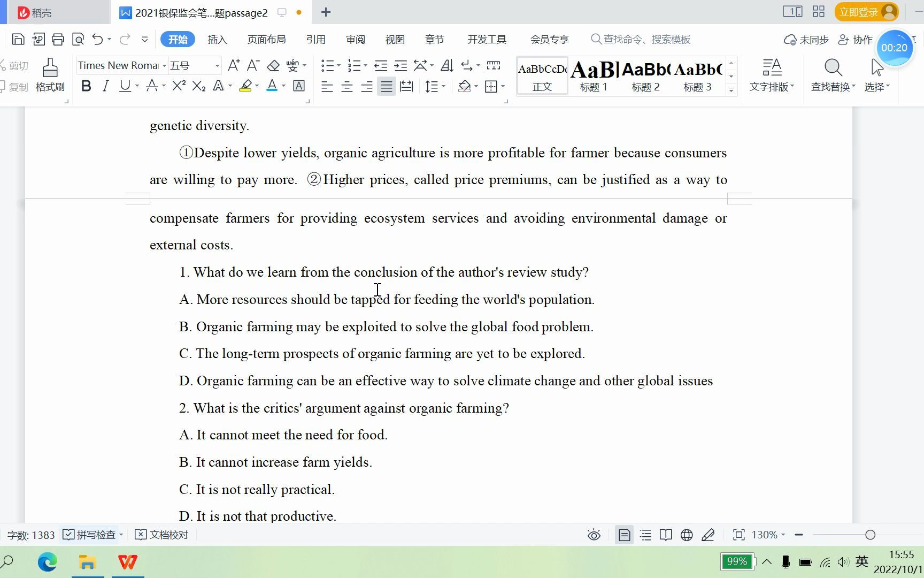Screen dimensions: 924x578
Task: Expand line spacing dropdown
Action: [x=443, y=86]
